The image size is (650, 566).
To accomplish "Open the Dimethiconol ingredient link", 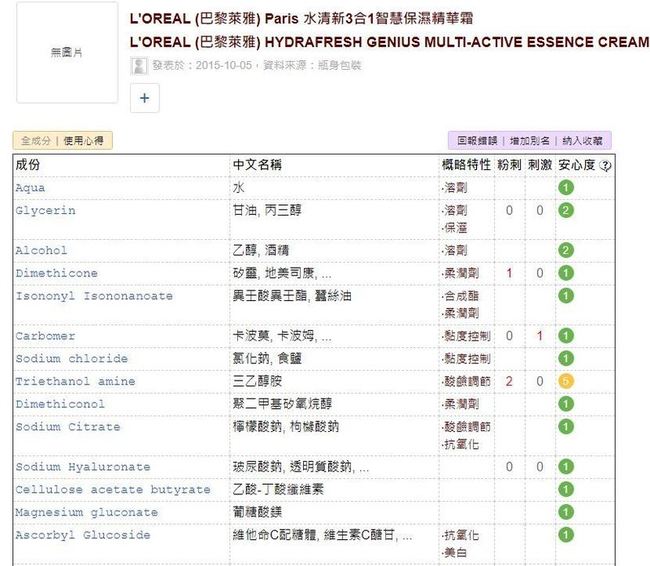I will point(60,404).
